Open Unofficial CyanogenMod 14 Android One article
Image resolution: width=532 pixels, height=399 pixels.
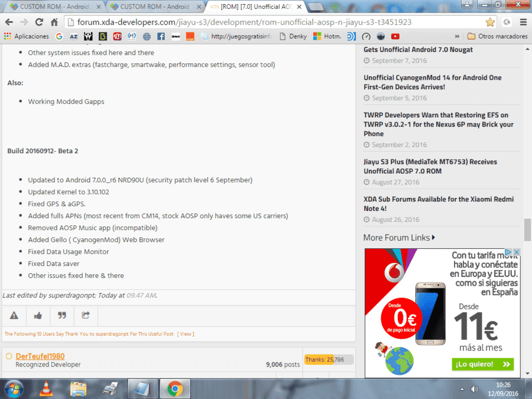[433, 82]
